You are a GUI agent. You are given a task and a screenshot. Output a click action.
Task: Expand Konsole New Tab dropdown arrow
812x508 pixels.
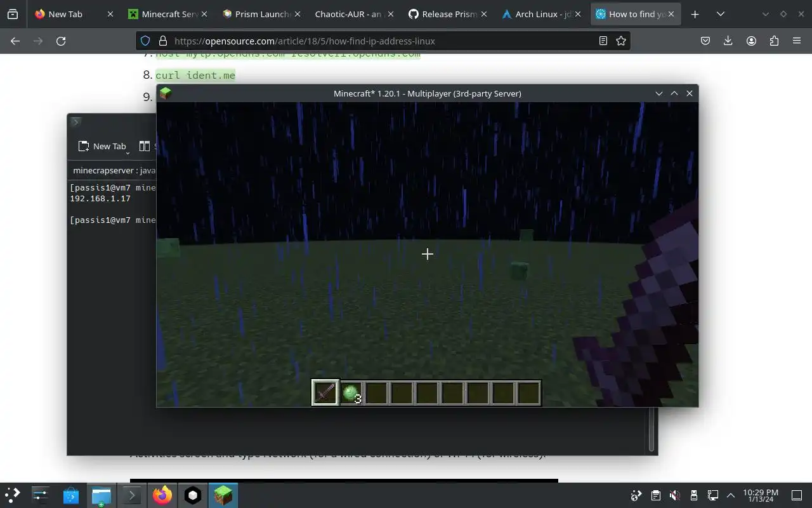coord(128,152)
